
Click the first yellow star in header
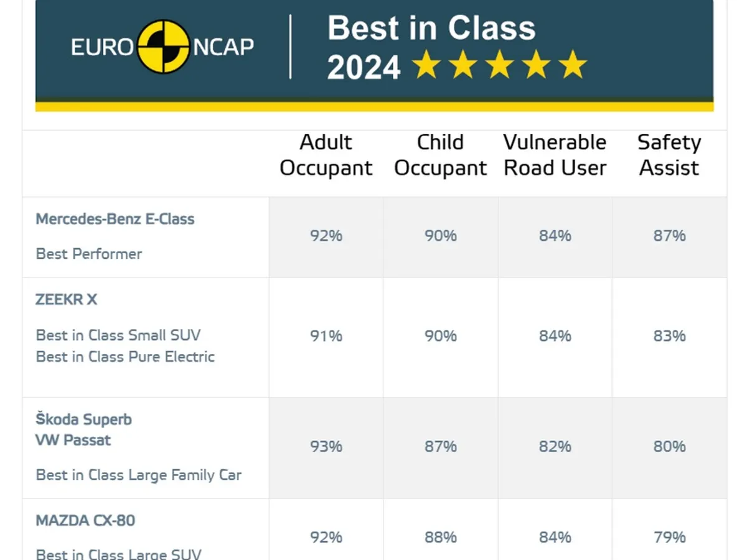426,66
